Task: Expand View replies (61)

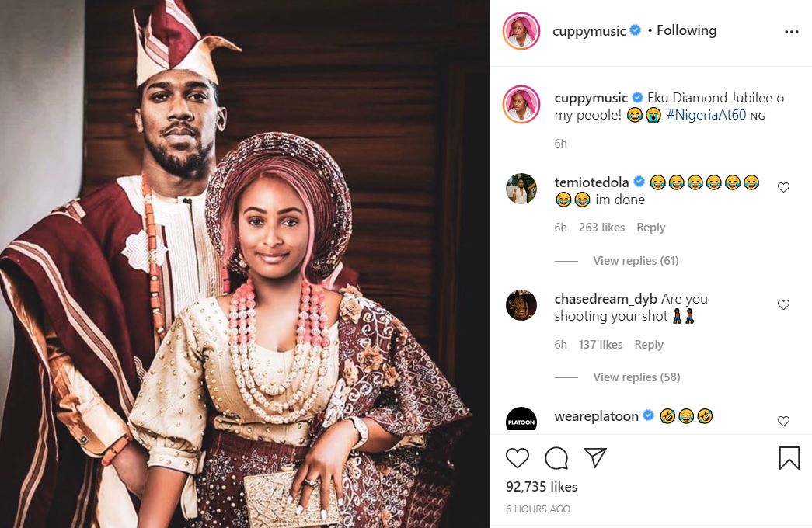Action: 635,261
